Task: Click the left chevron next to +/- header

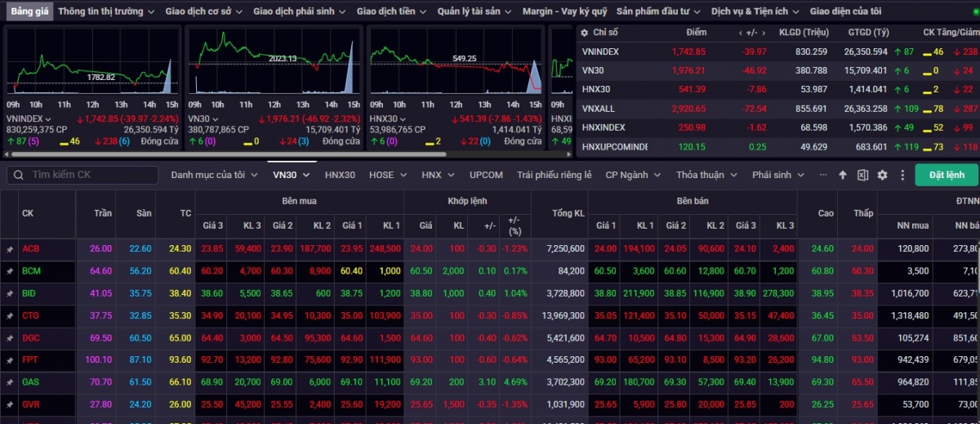Action: 740,32
